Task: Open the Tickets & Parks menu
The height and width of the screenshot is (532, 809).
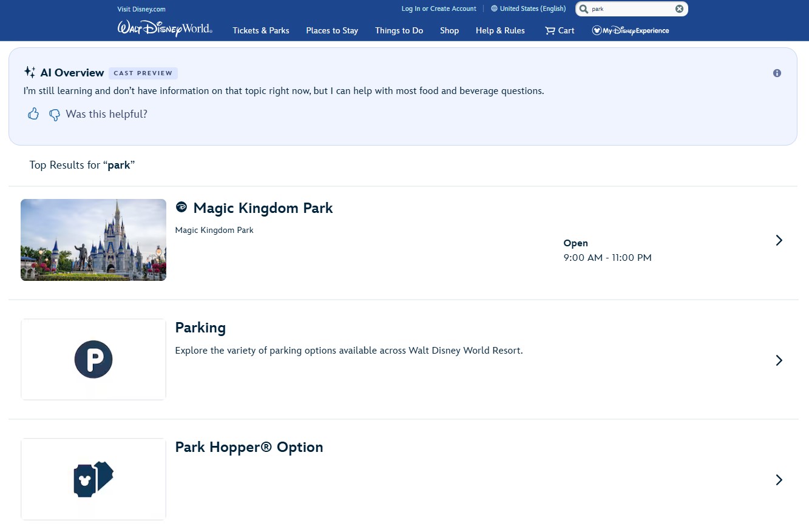Action: click(261, 30)
